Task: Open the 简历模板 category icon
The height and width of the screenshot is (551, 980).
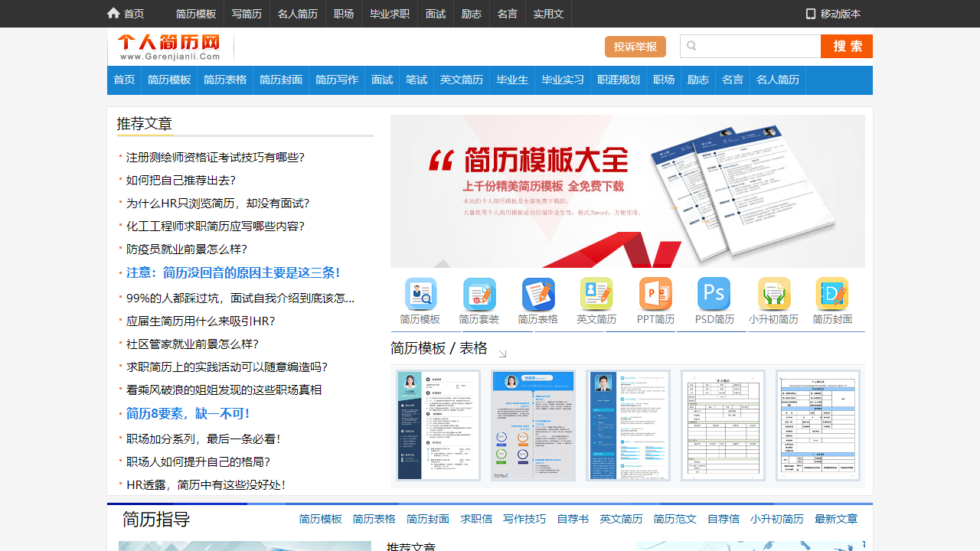Action: 420,294
